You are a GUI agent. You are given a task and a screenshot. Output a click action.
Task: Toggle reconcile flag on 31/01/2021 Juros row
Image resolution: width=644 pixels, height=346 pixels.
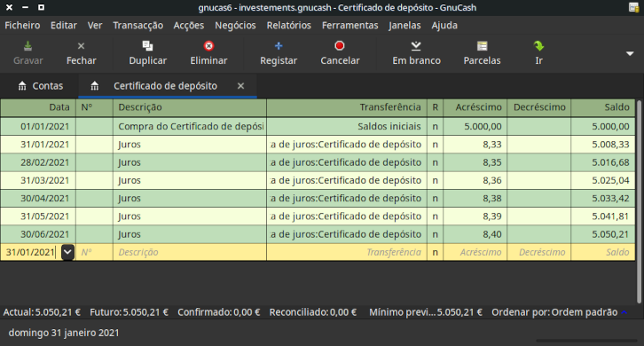435,145
